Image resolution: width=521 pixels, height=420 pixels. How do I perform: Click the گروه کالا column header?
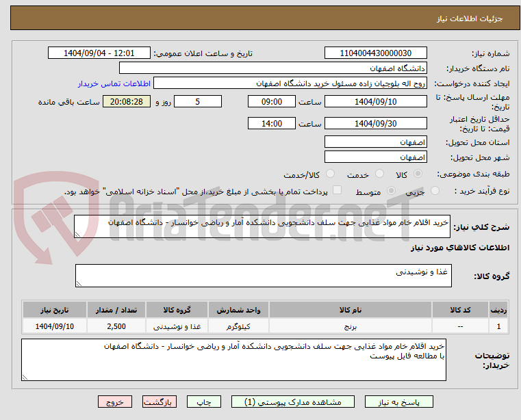point(177,310)
